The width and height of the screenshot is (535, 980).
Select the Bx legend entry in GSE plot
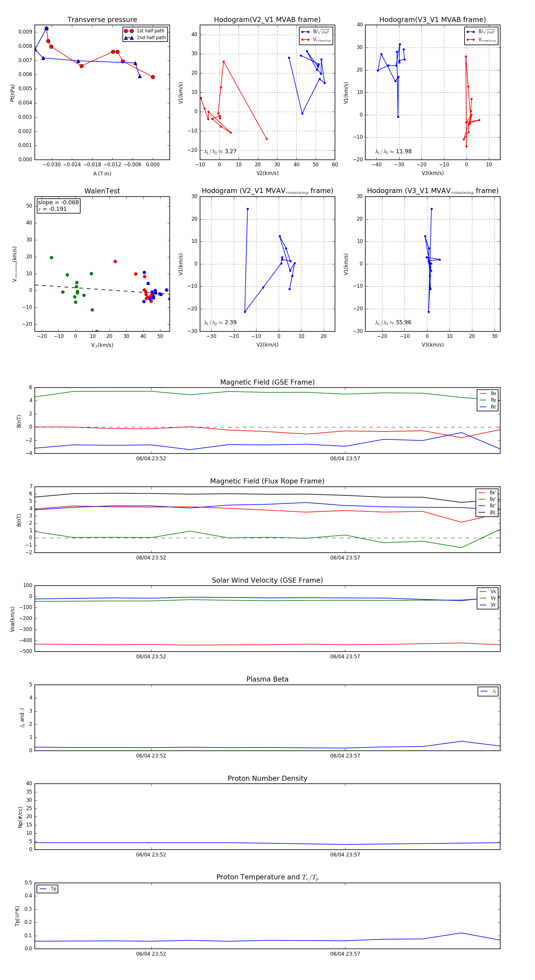click(487, 393)
